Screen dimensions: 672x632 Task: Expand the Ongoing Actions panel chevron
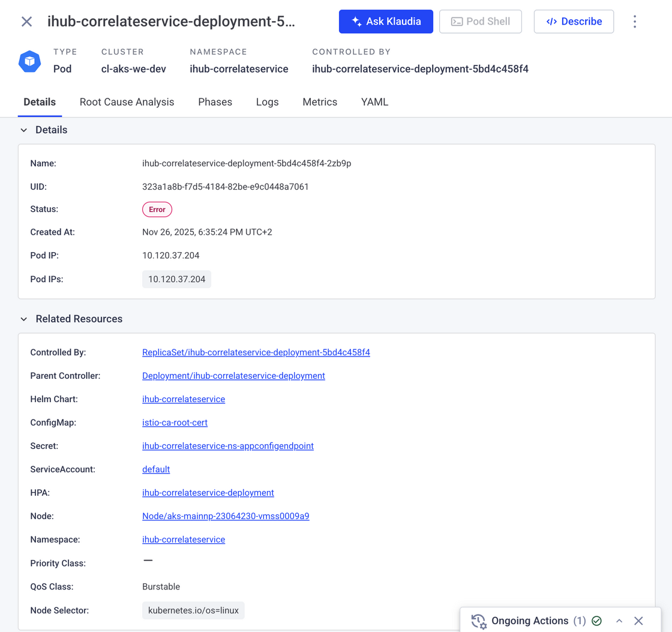point(619,621)
